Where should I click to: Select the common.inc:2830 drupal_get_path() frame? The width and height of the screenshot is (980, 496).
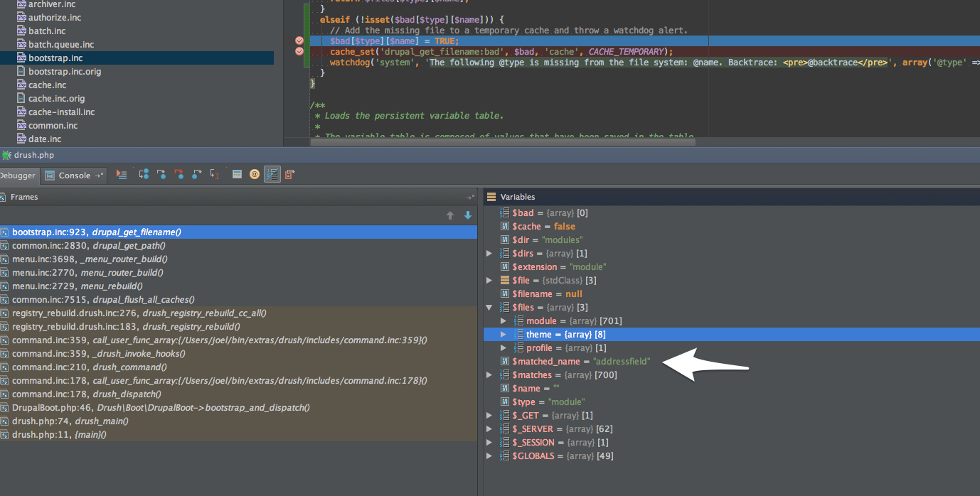[238, 246]
